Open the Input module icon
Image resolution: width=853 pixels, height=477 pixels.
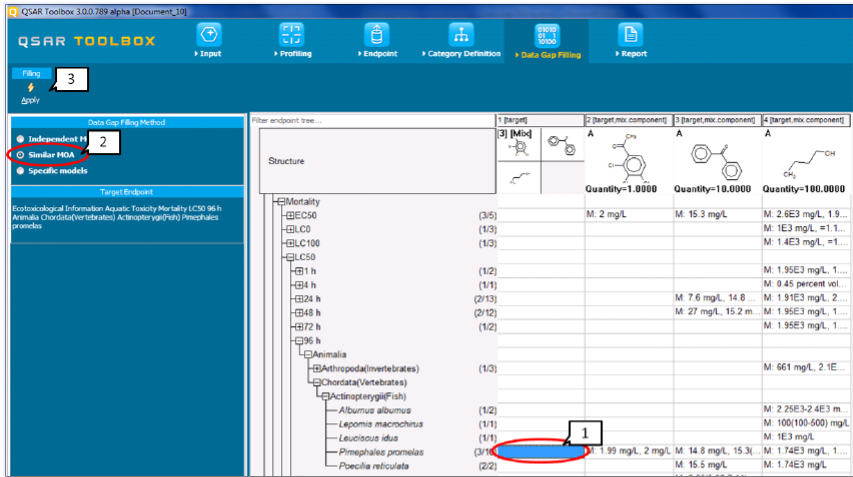pyautogui.click(x=209, y=34)
